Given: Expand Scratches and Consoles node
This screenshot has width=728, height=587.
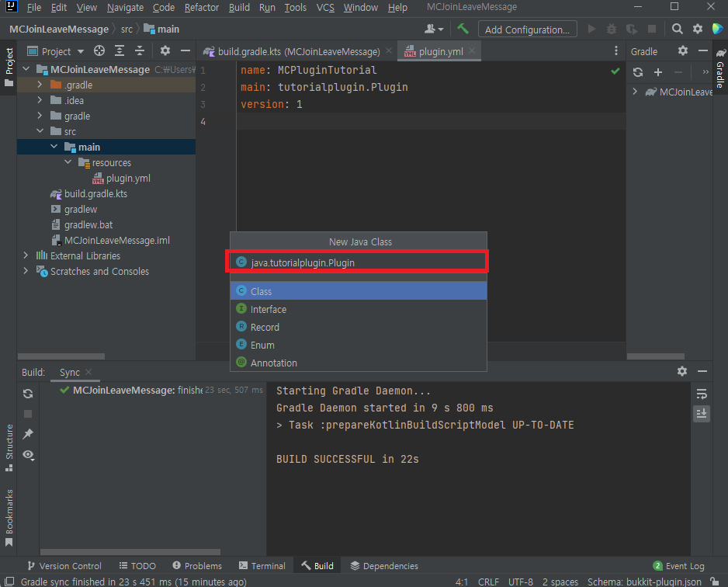Looking at the screenshot, I should [26, 271].
